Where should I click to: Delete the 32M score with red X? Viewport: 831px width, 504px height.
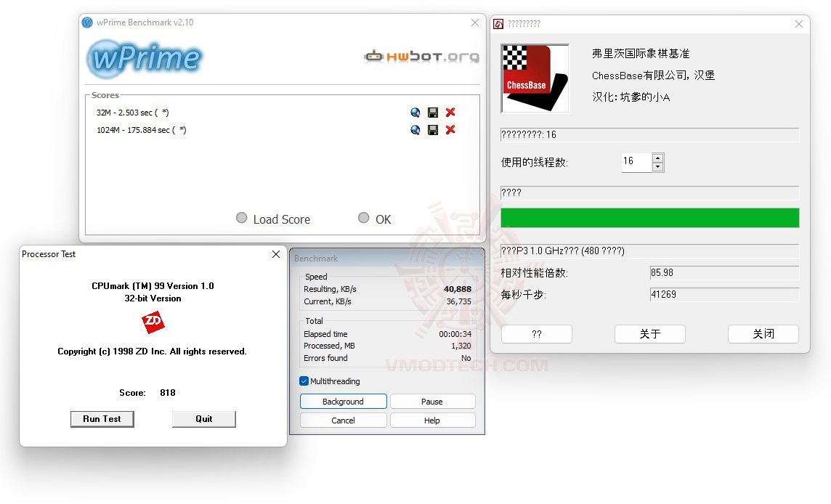coord(450,113)
